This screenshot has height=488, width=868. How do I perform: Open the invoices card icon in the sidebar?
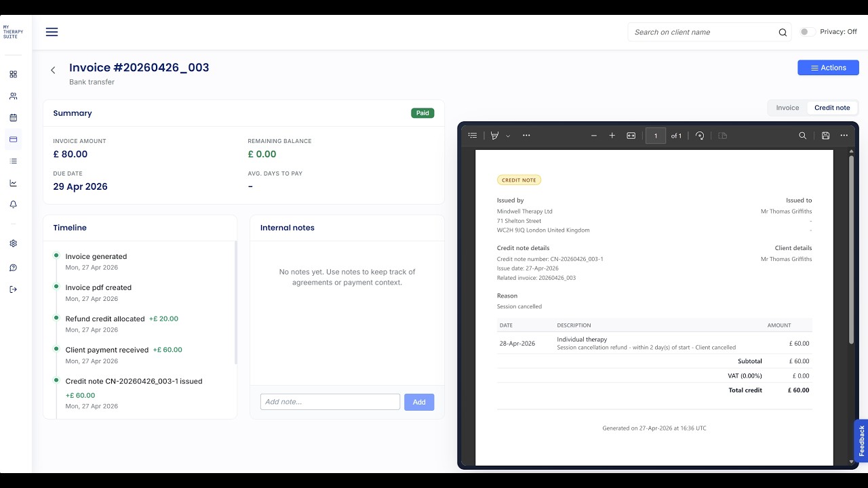pyautogui.click(x=14, y=140)
